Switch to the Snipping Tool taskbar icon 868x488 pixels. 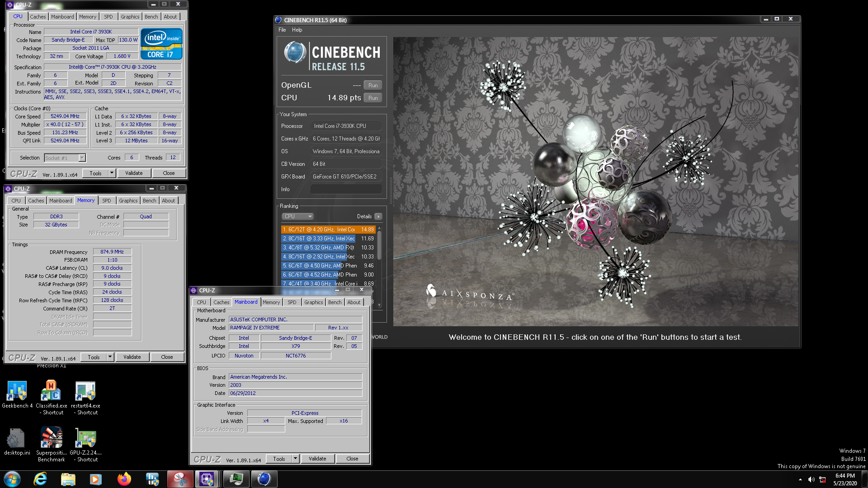180,479
